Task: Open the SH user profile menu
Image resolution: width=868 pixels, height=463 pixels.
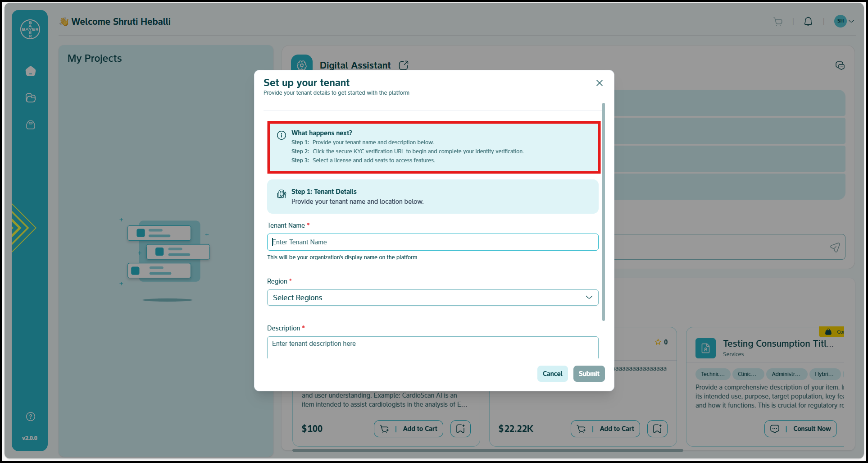Action: tap(844, 21)
